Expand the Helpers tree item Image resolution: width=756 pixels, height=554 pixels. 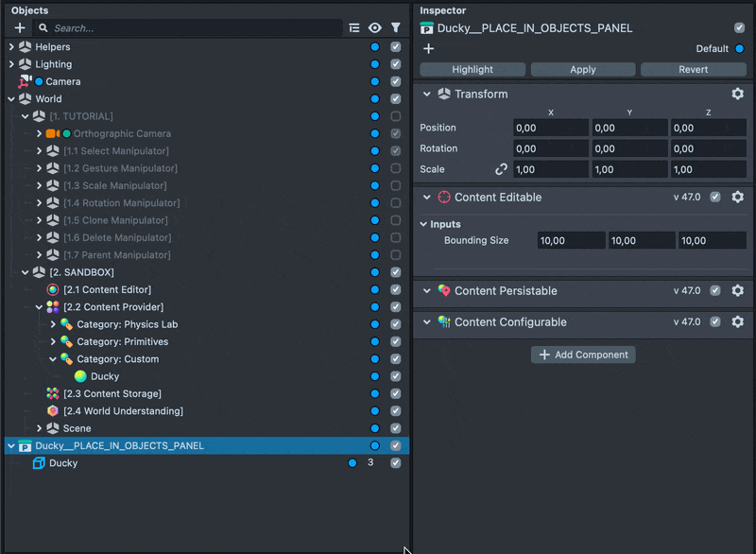pyautogui.click(x=11, y=46)
